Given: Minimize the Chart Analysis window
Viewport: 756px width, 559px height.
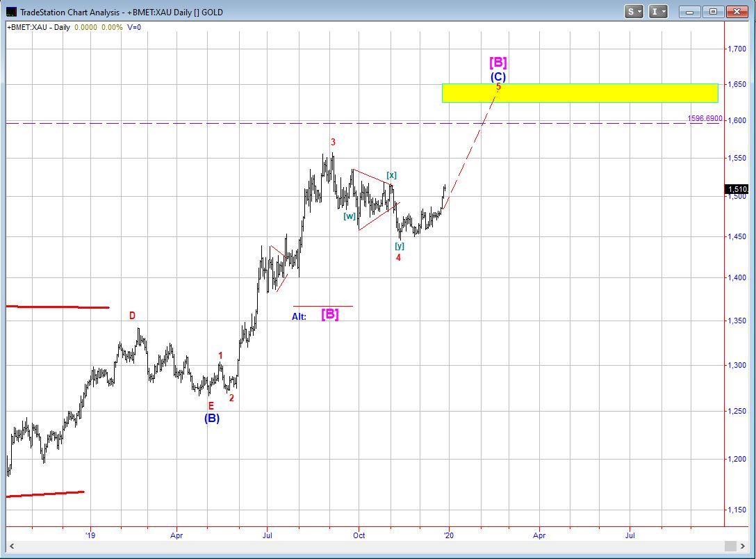Looking at the screenshot, I should 689,11.
